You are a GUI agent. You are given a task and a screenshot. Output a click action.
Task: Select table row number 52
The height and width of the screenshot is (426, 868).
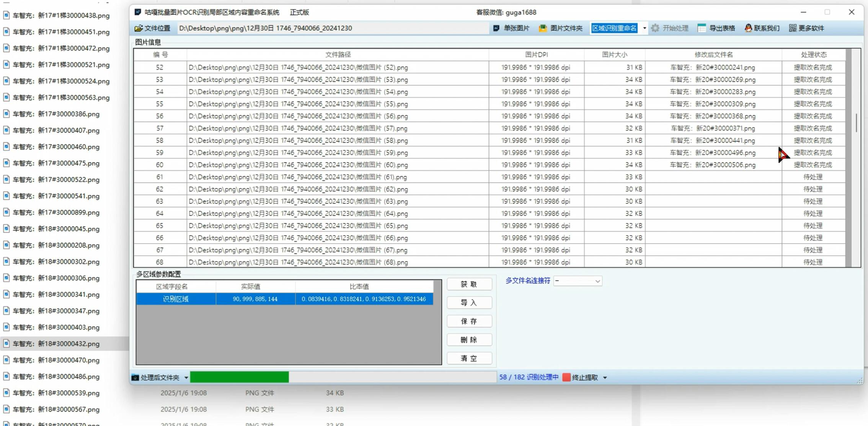(x=160, y=67)
